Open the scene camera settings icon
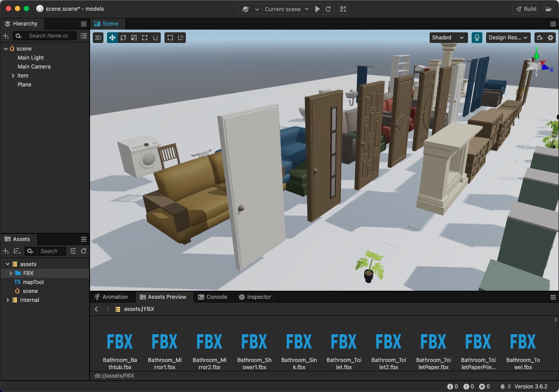Screen dimensions: 559x392 [x=540, y=38]
